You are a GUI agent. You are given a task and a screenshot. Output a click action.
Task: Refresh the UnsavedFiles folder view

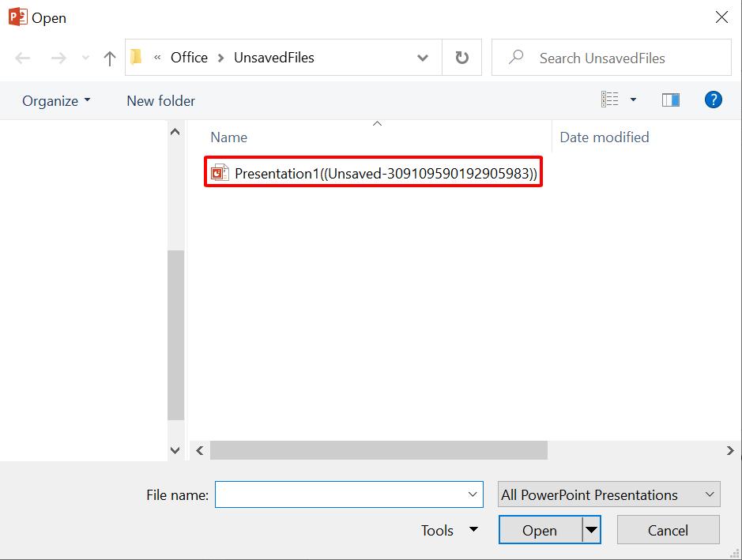click(x=461, y=57)
